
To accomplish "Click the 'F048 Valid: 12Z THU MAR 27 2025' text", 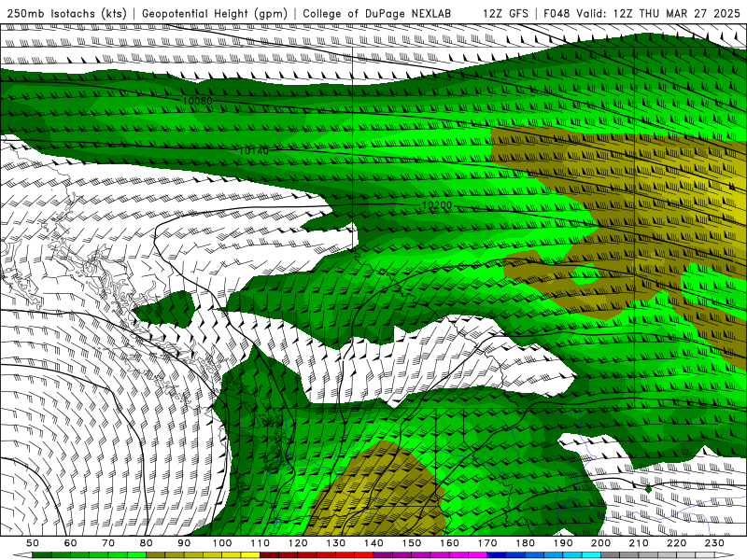I will pyautogui.click(x=641, y=13).
